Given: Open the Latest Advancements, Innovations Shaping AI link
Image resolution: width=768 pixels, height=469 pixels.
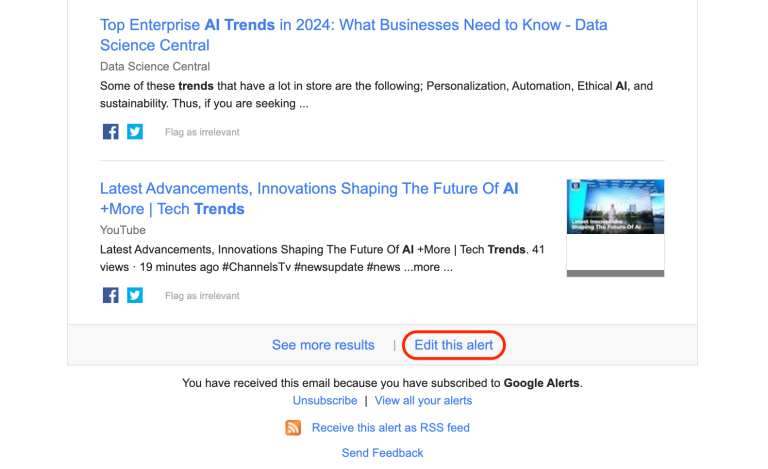Looking at the screenshot, I should tap(309, 198).
